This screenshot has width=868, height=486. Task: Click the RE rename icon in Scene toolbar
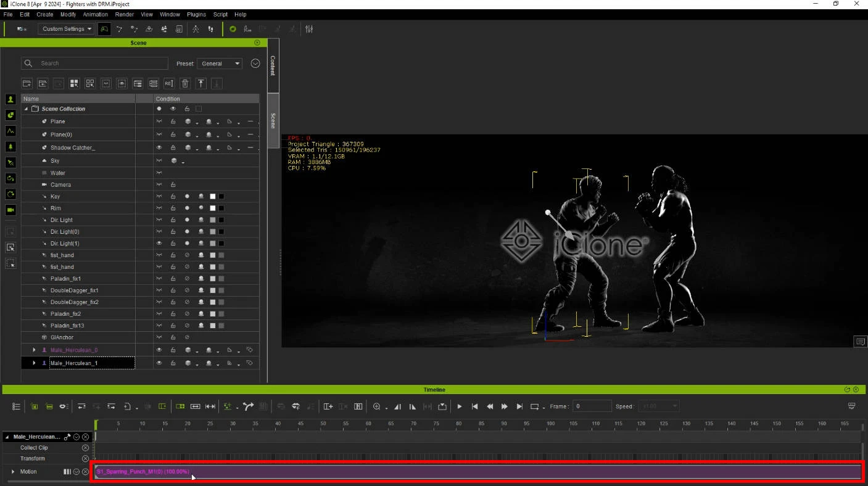(x=168, y=83)
